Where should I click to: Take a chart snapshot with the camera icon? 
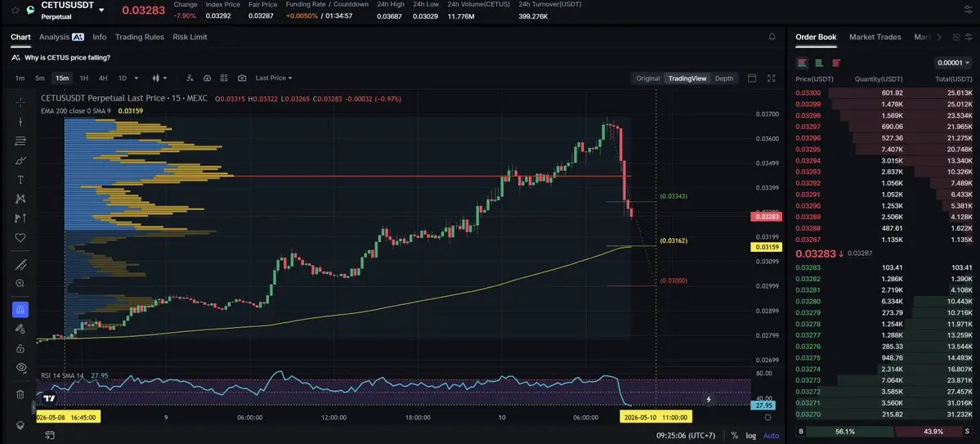[242, 78]
